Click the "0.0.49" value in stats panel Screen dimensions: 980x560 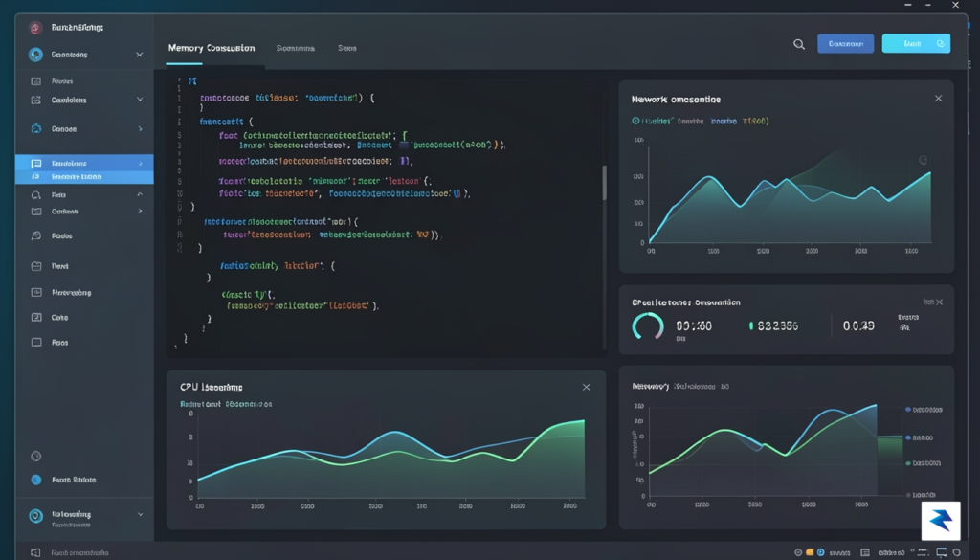[x=858, y=325]
